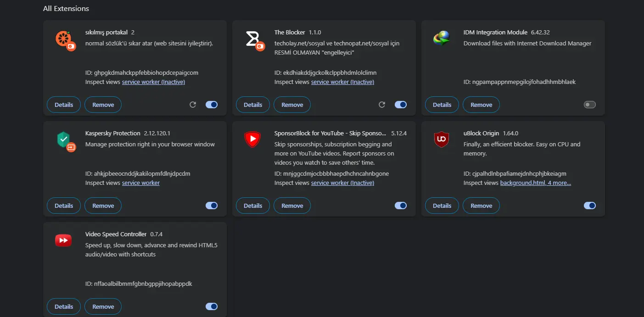
Task: Inspect SponsorBlock service worker (Inactive) link
Action: tap(342, 183)
